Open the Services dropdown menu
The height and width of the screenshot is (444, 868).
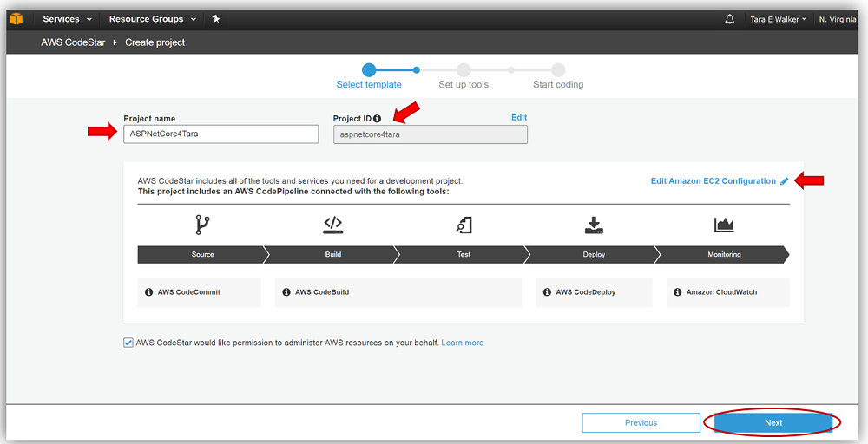[67, 19]
